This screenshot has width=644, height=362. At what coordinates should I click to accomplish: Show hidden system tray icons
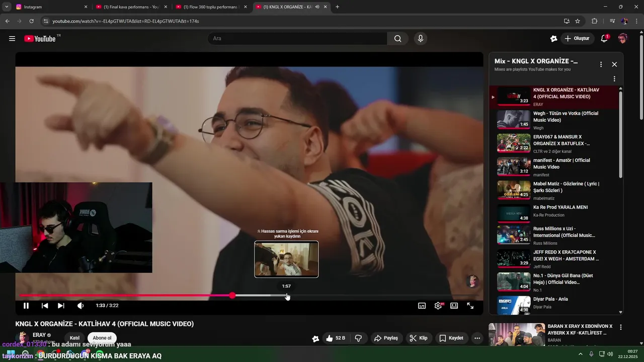click(x=581, y=354)
